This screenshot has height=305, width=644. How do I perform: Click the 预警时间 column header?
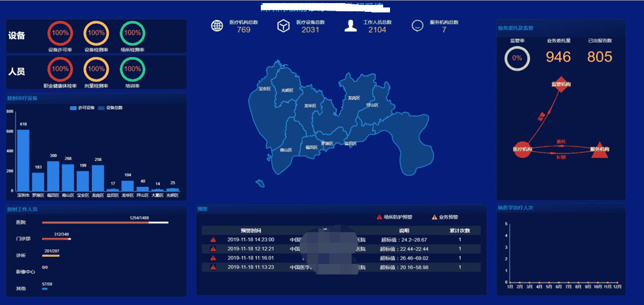click(250, 230)
